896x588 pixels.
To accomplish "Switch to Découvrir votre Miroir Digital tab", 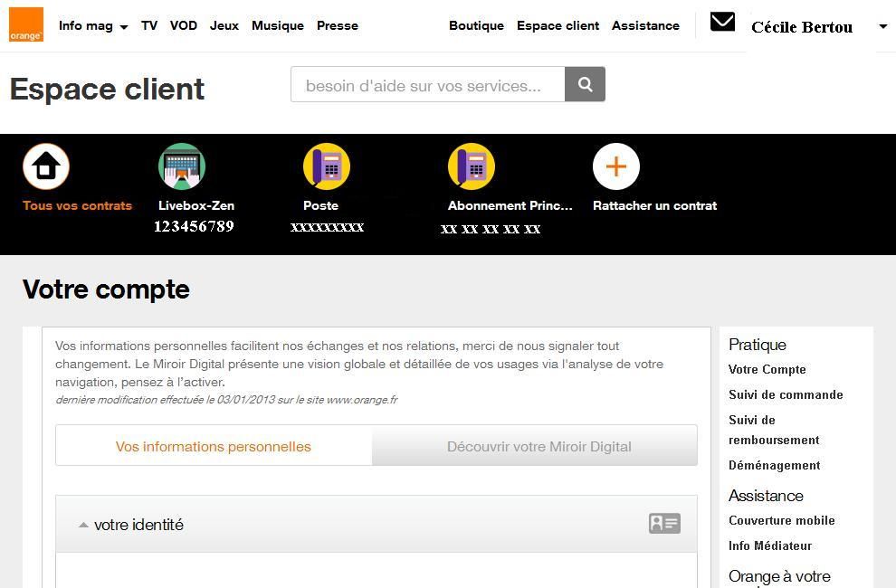I will coord(535,446).
